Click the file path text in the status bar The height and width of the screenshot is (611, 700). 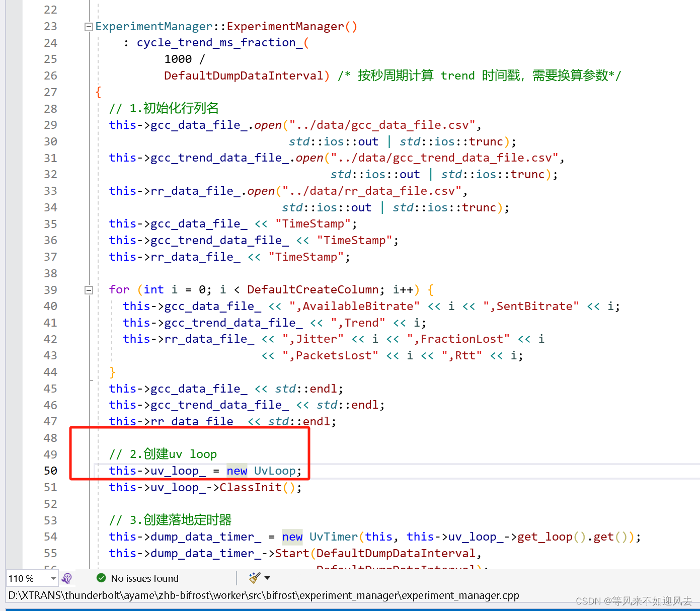click(264, 595)
